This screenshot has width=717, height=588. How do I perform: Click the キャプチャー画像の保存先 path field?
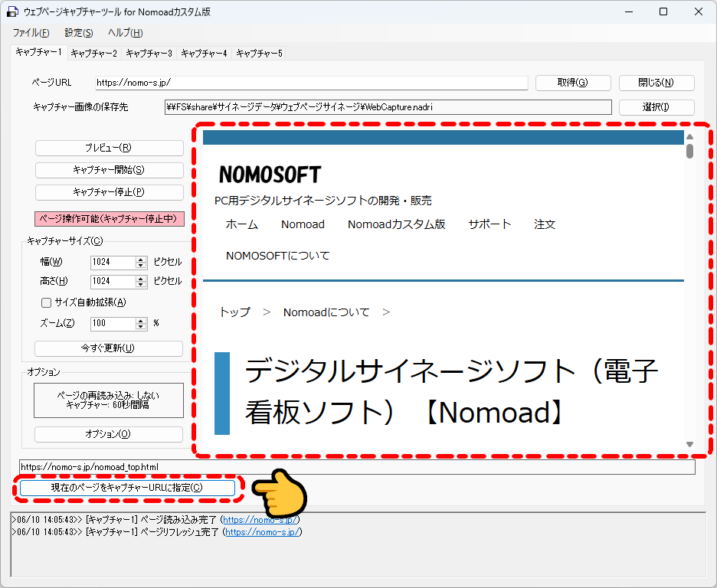(x=388, y=107)
